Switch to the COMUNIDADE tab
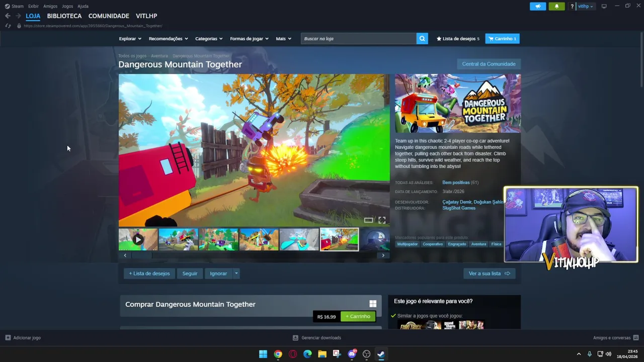 point(109,16)
